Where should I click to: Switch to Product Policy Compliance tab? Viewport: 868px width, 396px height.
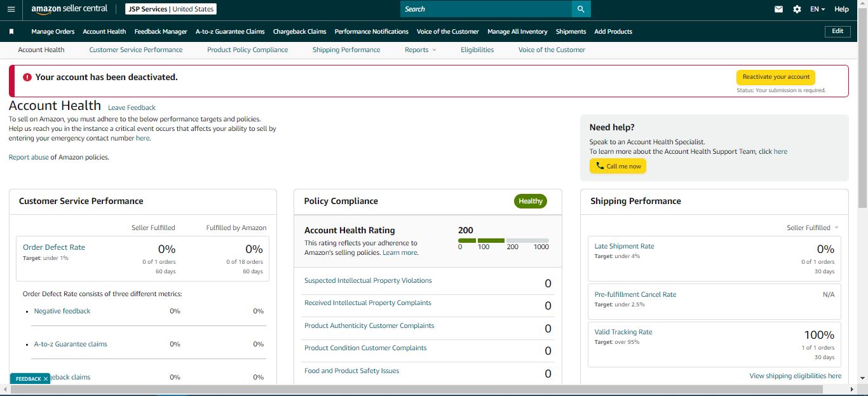pos(247,50)
